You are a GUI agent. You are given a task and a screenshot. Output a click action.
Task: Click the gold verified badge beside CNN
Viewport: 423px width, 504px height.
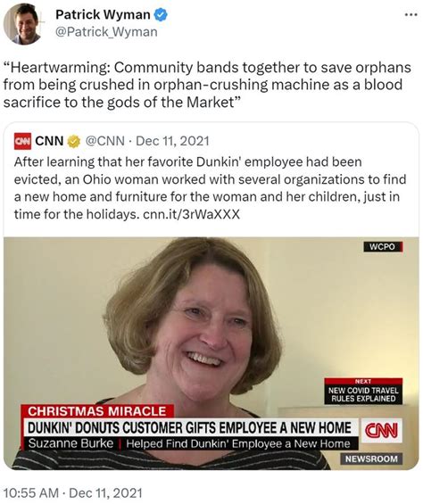(73, 142)
